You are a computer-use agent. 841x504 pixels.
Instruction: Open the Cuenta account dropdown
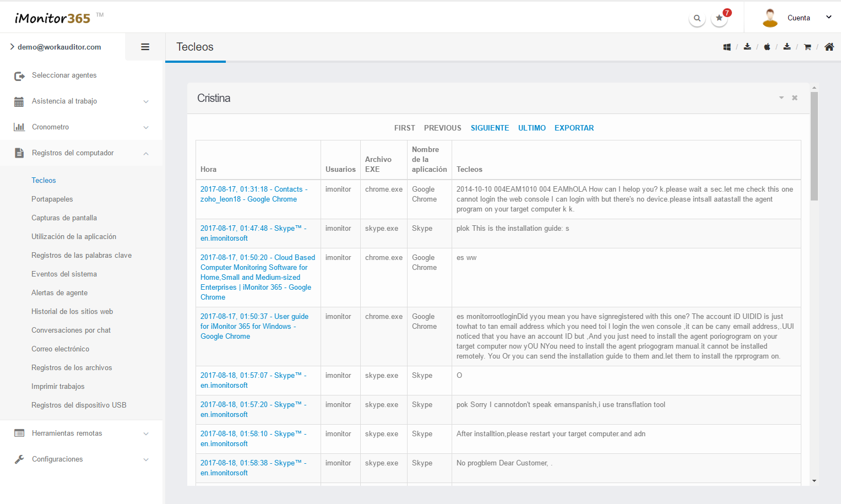798,18
